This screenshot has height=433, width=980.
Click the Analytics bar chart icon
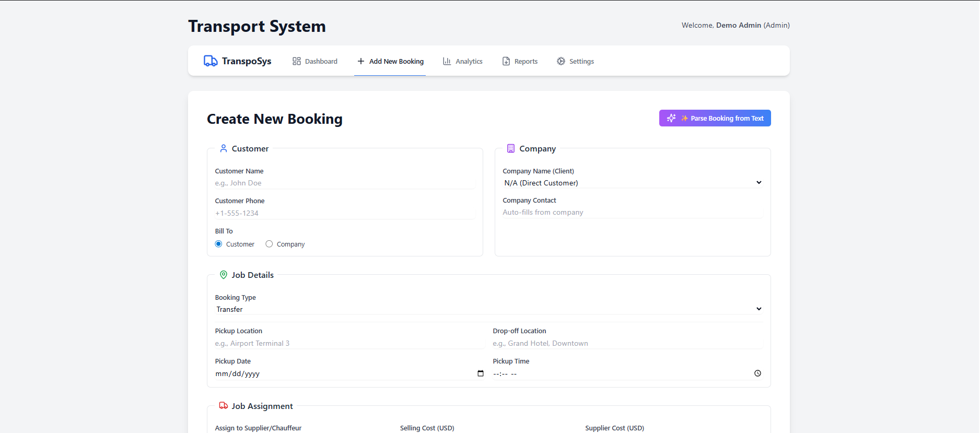[x=447, y=61]
